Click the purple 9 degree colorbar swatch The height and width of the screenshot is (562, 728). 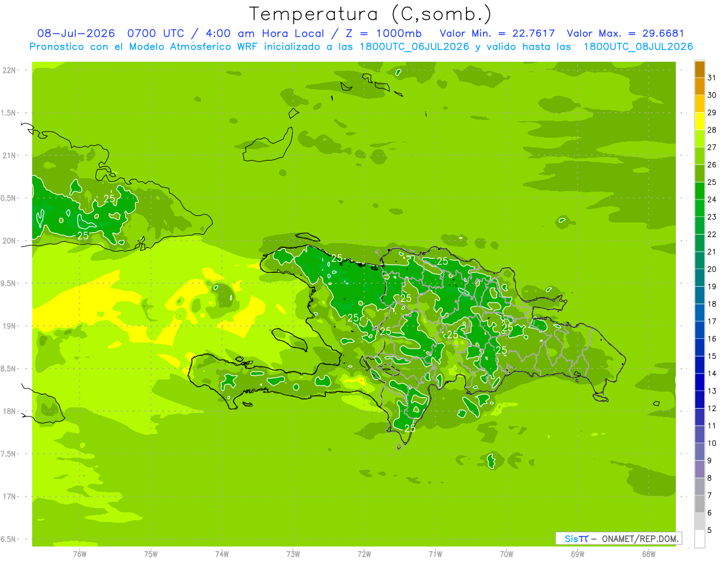699,469
